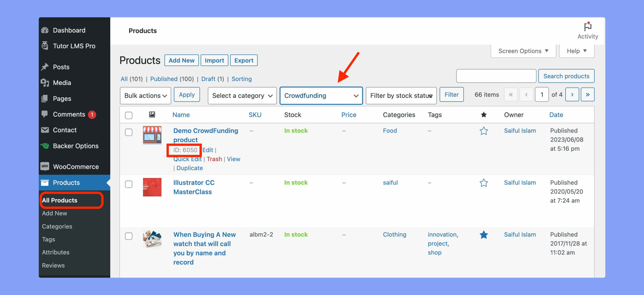Show Published products filter link
Screen dimensions: 644x295
tap(164, 79)
